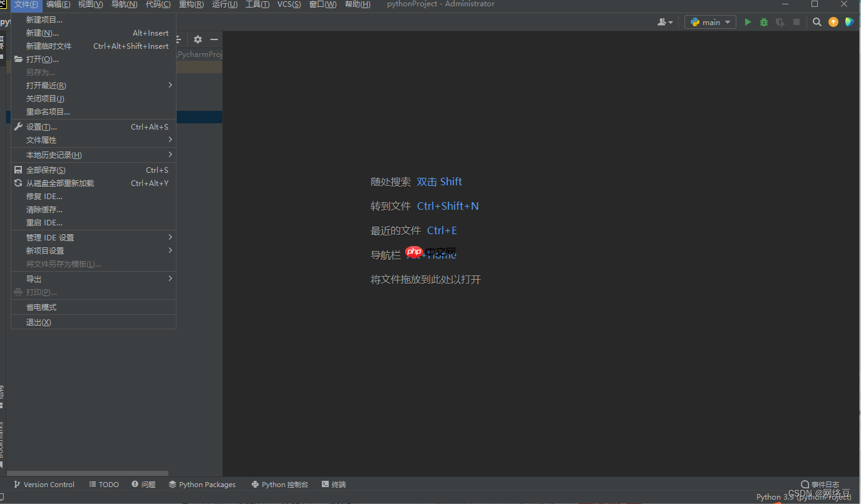Open the 'main' run configuration dropdown
861x504 pixels.
(710, 21)
